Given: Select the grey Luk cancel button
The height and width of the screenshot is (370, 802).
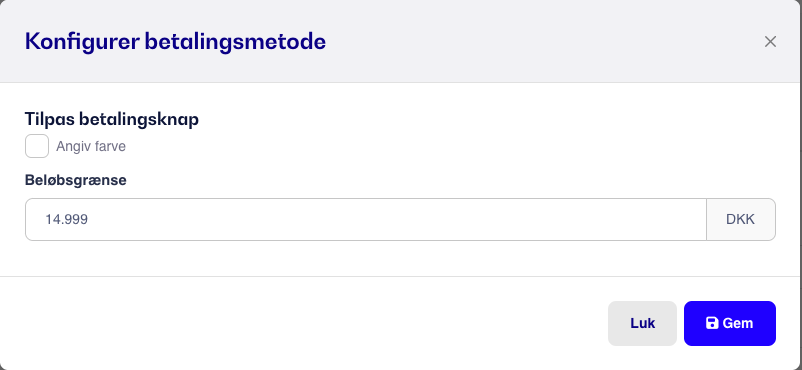Looking at the screenshot, I should (642, 323).
